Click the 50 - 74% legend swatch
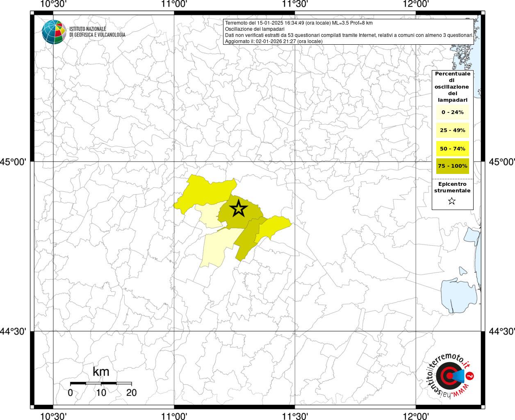This screenshot has width=515, height=420. pyautogui.click(x=452, y=148)
